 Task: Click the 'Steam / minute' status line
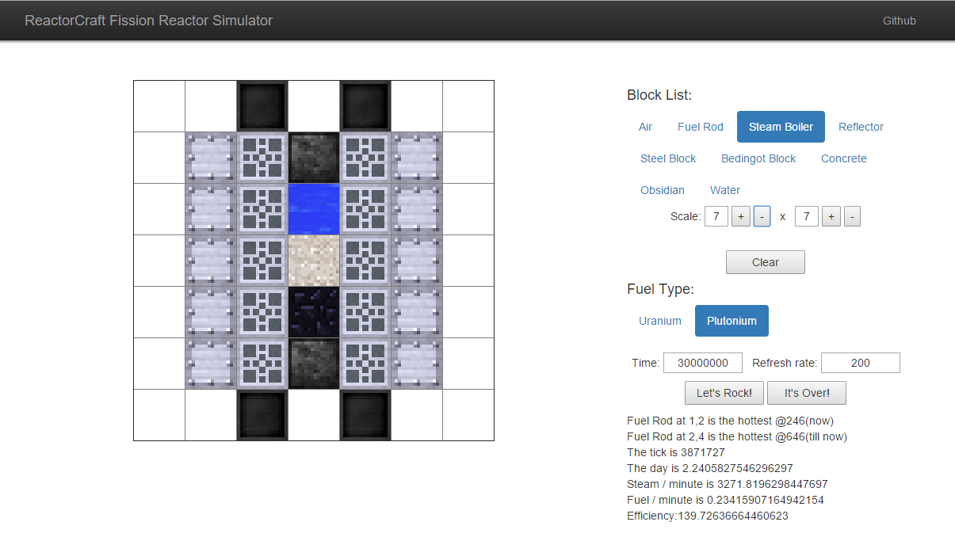(728, 484)
